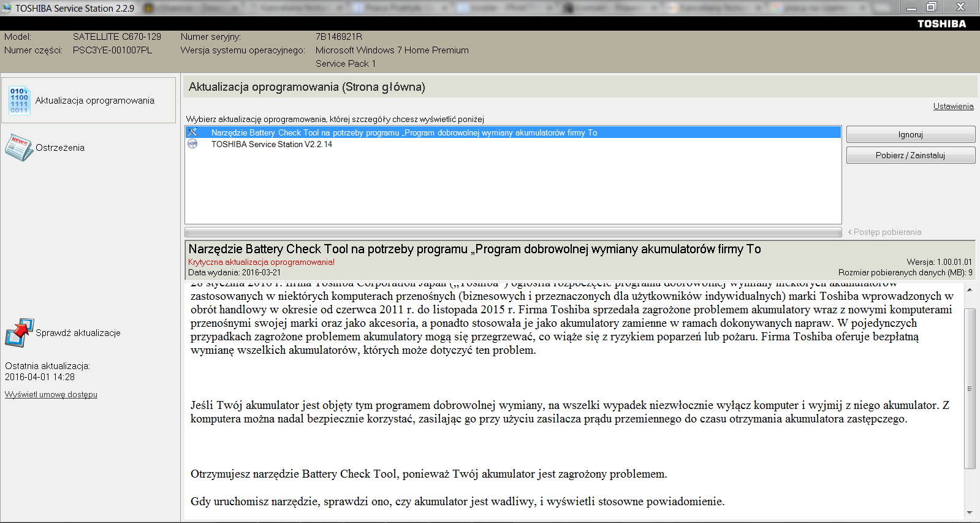980x523 pixels.
Task: Click the line starting with Otrzymujesz narzędzie Battery Check Tool
Action: click(429, 474)
